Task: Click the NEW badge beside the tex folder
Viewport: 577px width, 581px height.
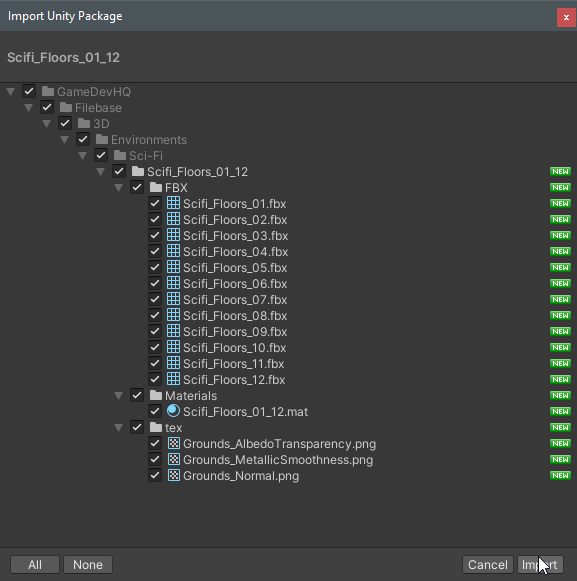Action: click(560, 427)
